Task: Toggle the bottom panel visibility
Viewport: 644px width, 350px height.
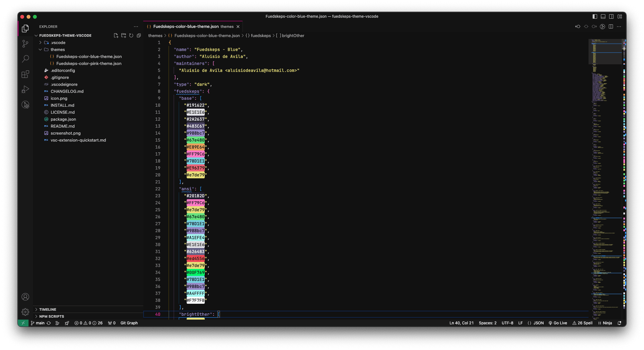Action: [x=603, y=16]
